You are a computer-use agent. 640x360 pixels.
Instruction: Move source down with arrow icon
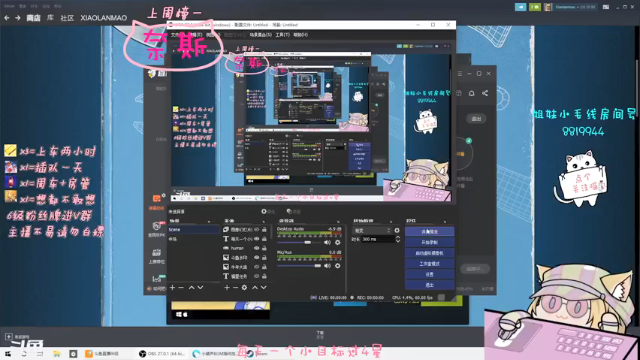point(264,287)
